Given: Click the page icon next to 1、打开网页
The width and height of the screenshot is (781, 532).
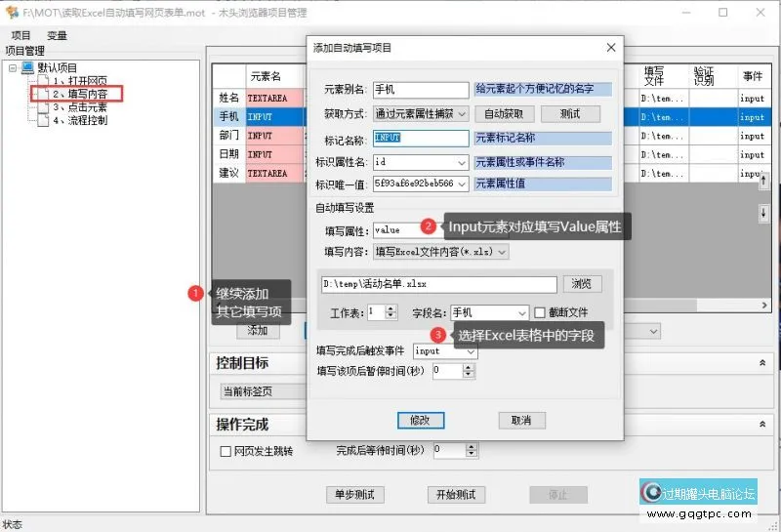Looking at the screenshot, I should point(43,81).
